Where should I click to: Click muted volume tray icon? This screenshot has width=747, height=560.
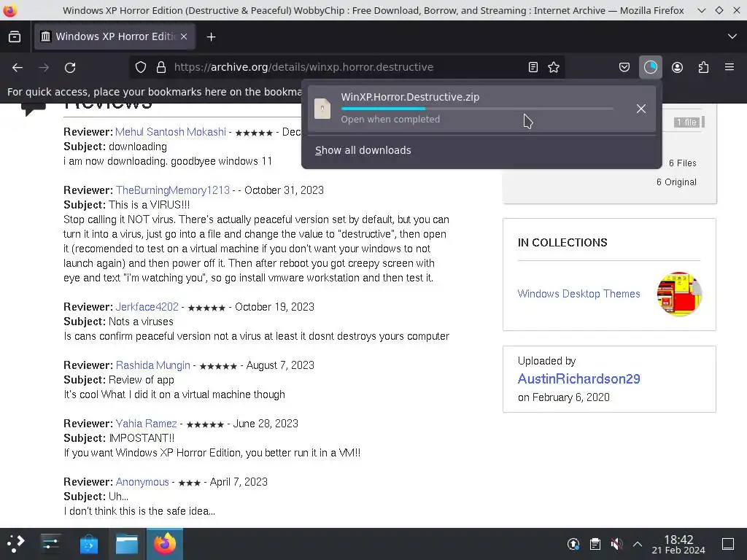tap(616, 544)
